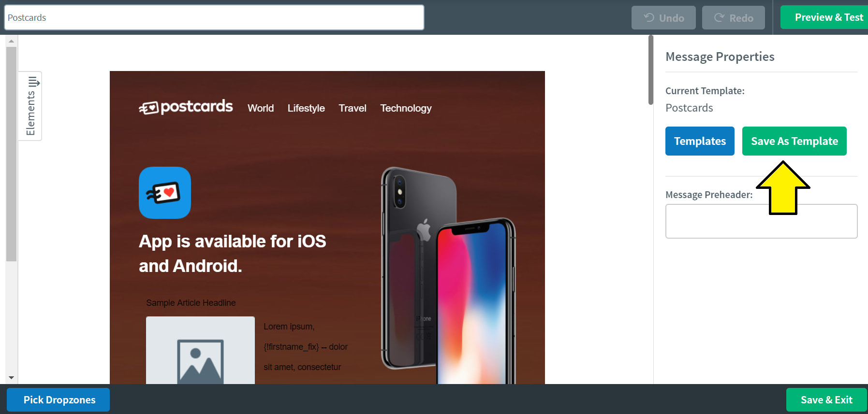
Task: Click the iPhone product image
Action: (448, 275)
